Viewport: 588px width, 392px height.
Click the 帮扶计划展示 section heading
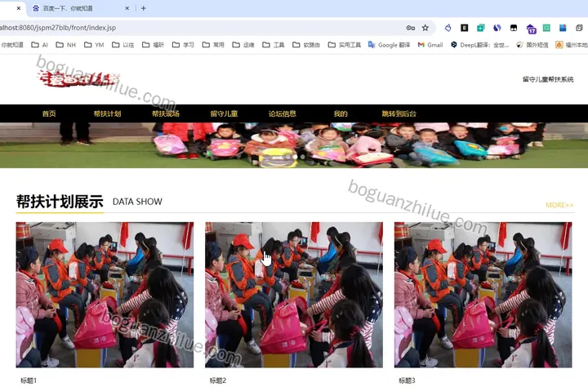[60, 202]
